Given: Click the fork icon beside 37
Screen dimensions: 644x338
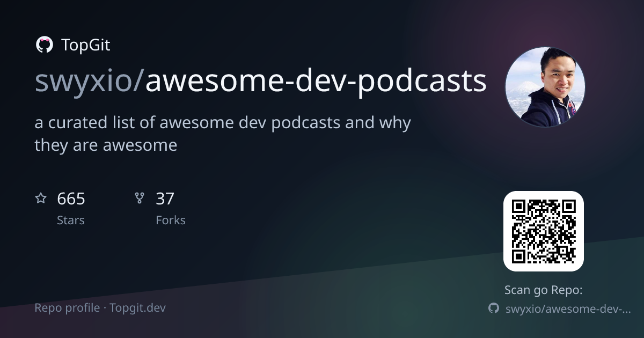Looking at the screenshot, I should coord(140,199).
